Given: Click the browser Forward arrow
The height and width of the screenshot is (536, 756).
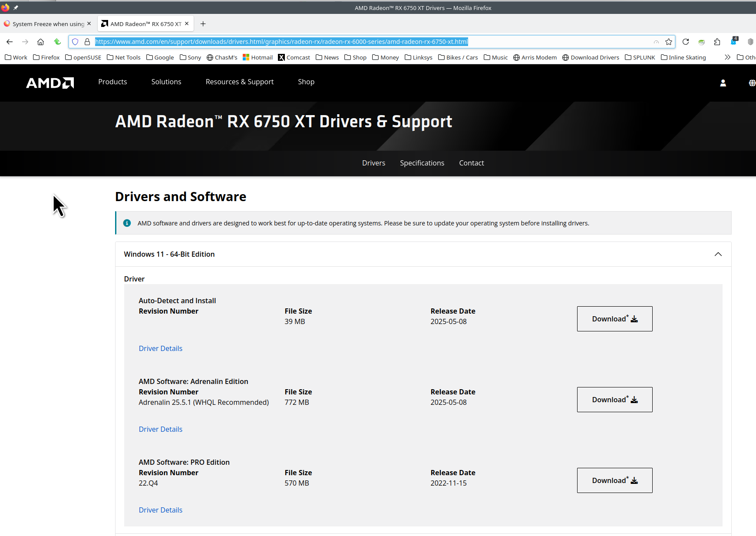Looking at the screenshot, I should [25, 42].
